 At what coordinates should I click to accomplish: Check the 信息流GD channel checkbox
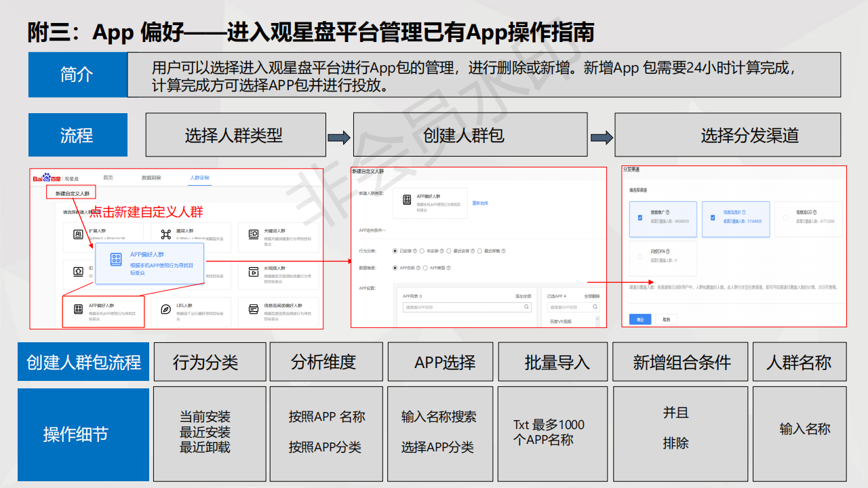click(785, 218)
